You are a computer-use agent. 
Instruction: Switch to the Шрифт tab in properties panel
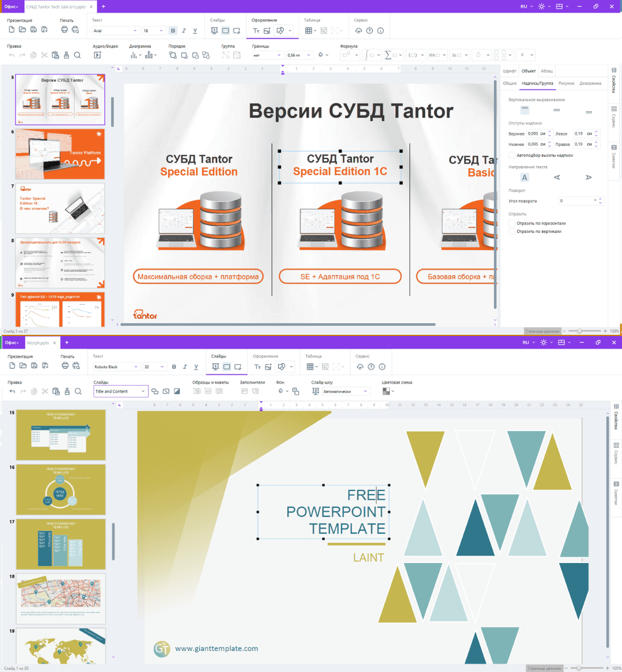[509, 71]
